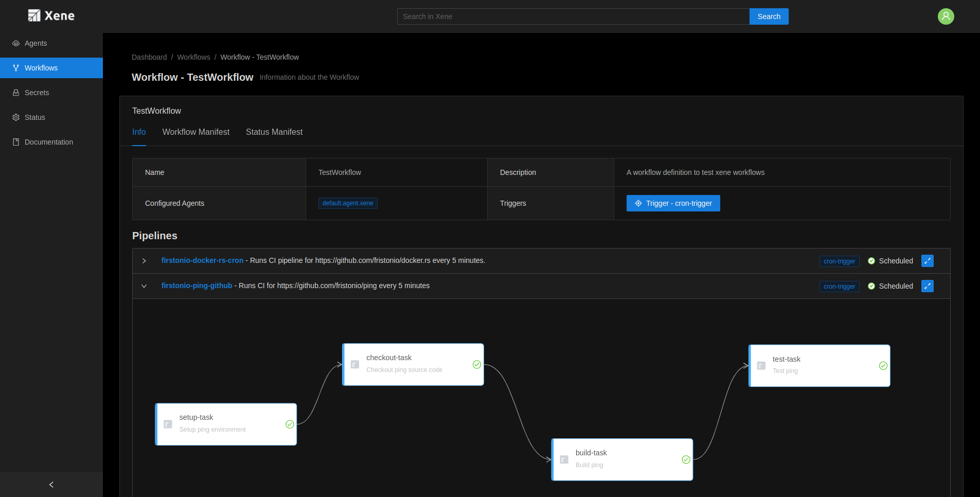Screen dimensions: 980x497
Task: Click 'A workflow definition to test xene workflows' cell
Action: pos(782,172)
